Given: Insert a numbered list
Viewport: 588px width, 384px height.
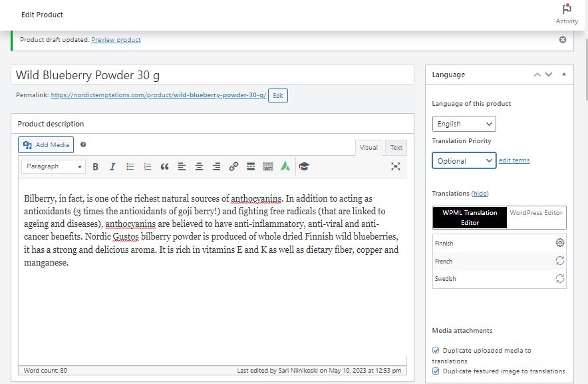Looking at the screenshot, I should click(148, 166).
